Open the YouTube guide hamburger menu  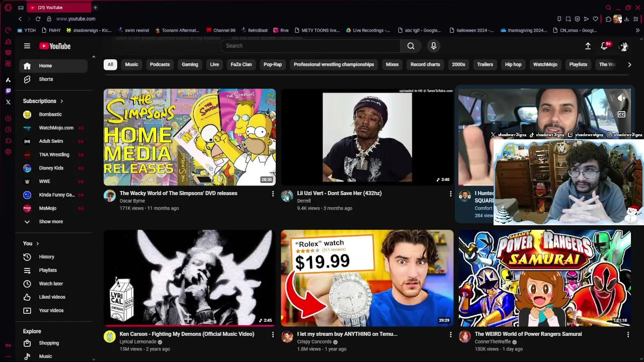[x=27, y=46]
